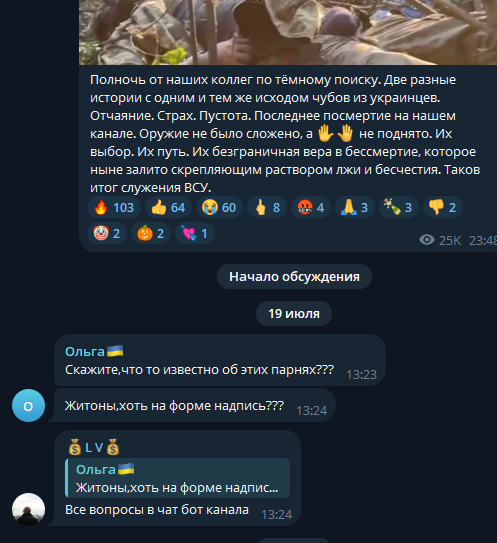Click the Начало обсуждения label
The height and width of the screenshot is (543, 497).
point(294,277)
